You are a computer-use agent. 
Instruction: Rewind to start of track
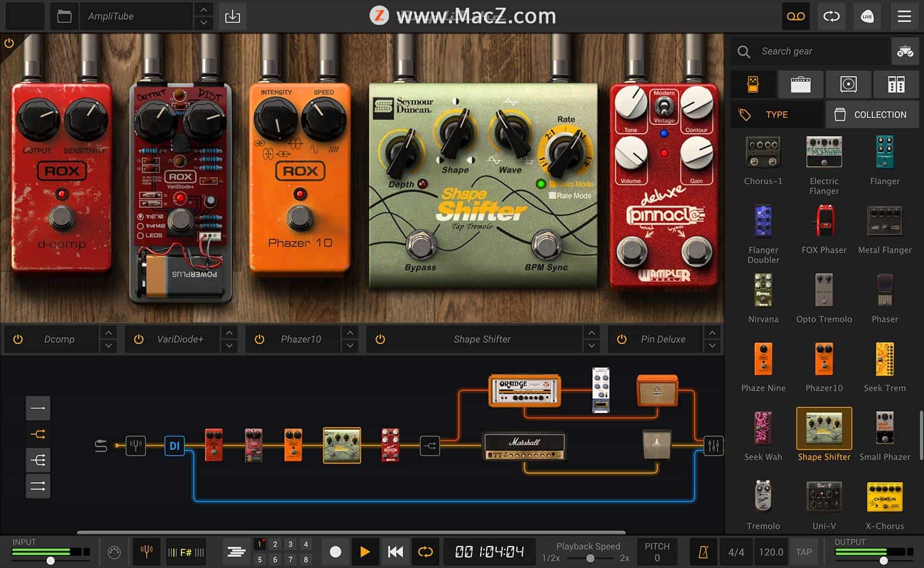pos(395,551)
